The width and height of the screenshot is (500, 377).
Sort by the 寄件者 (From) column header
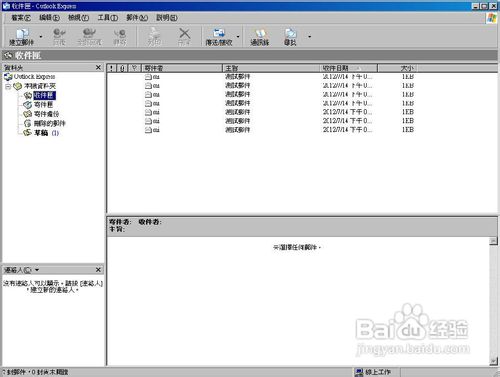coord(182,68)
